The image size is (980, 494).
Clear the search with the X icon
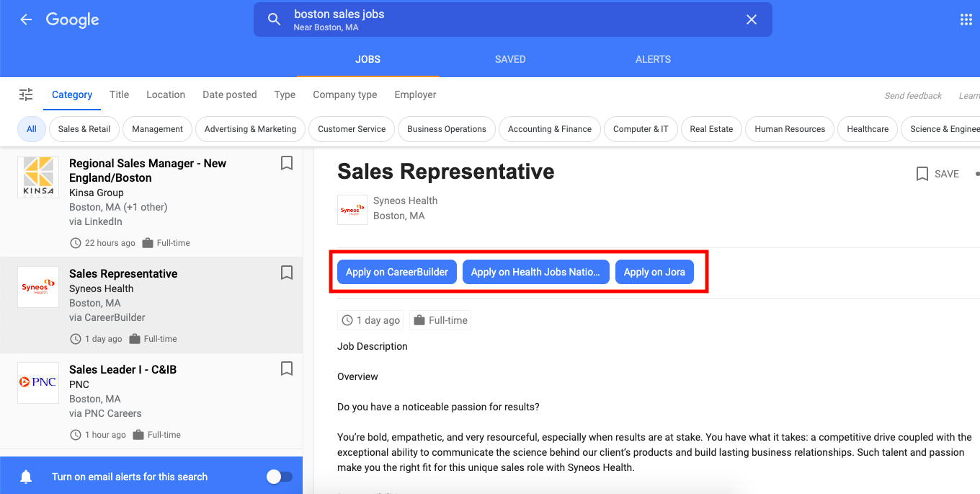pos(752,19)
